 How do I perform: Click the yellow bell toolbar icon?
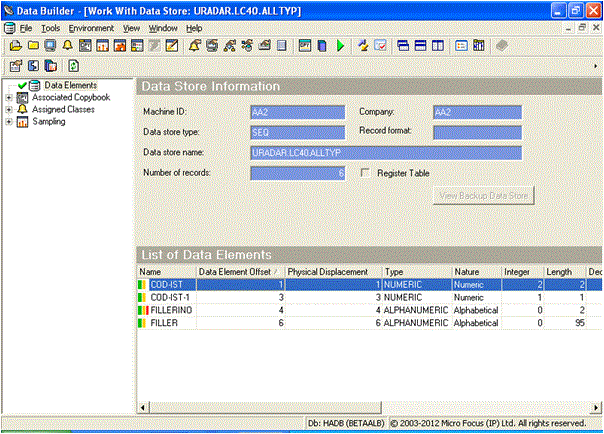pyautogui.click(x=67, y=46)
